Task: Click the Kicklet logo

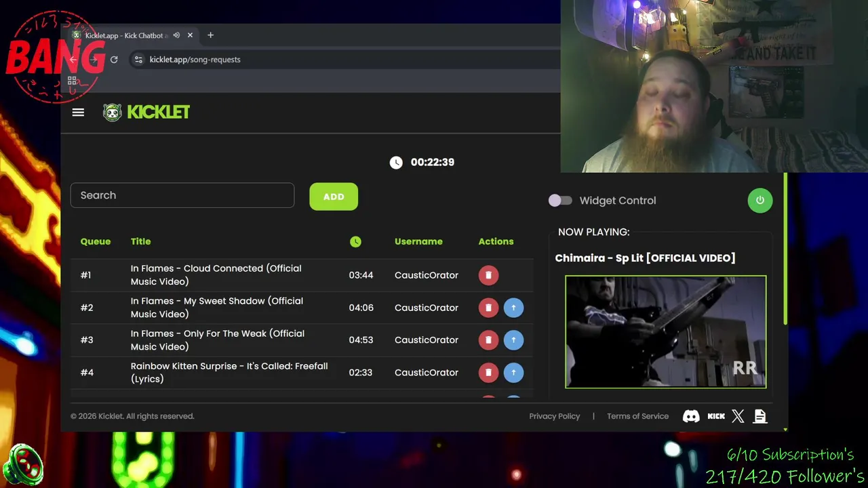Action: 146,112
